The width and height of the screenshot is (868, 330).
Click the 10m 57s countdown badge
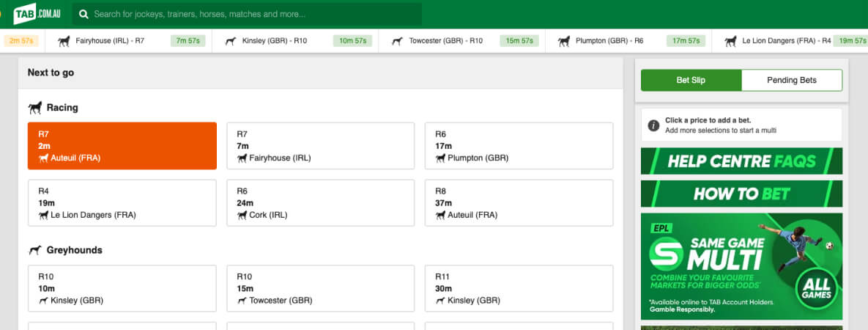(352, 41)
